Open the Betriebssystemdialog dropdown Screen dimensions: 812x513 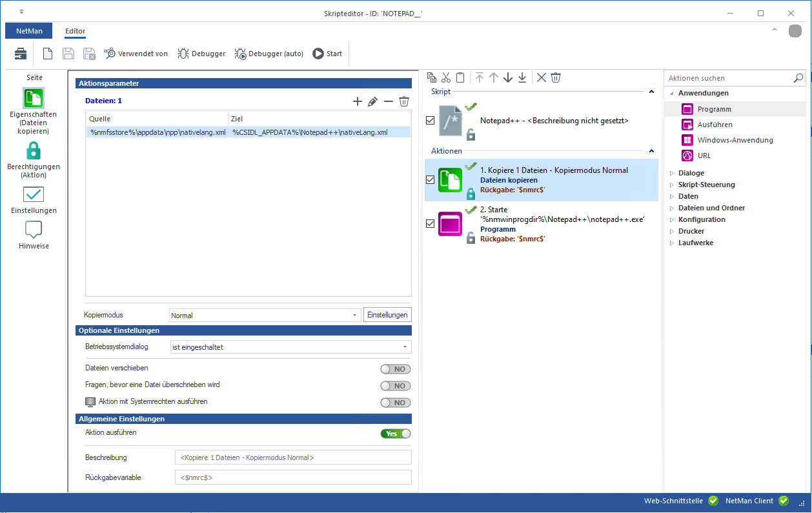tap(290, 347)
